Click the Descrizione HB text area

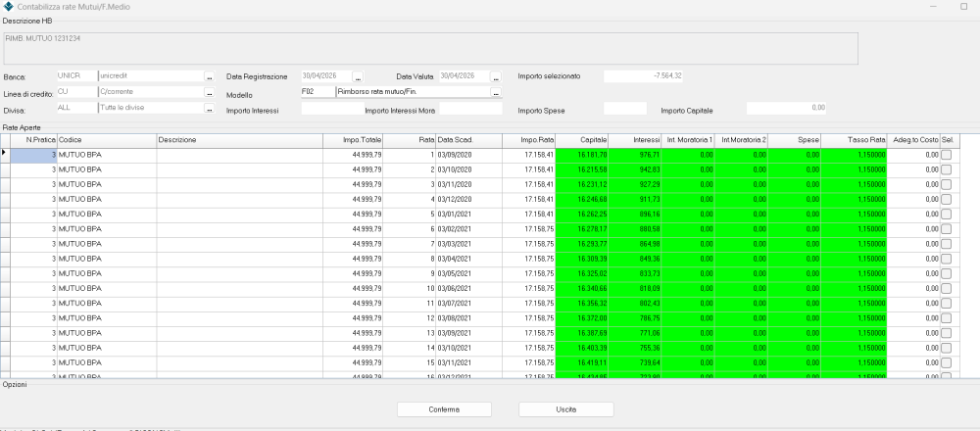point(430,48)
